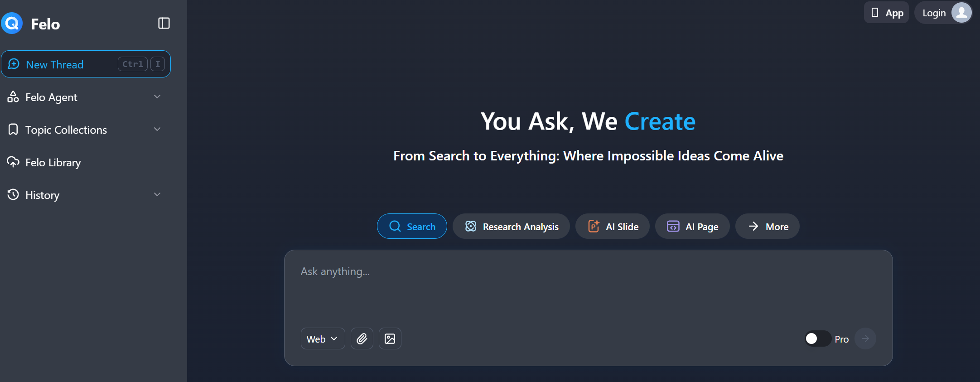Collapse the sidebar panel icon

coord(164,23)
